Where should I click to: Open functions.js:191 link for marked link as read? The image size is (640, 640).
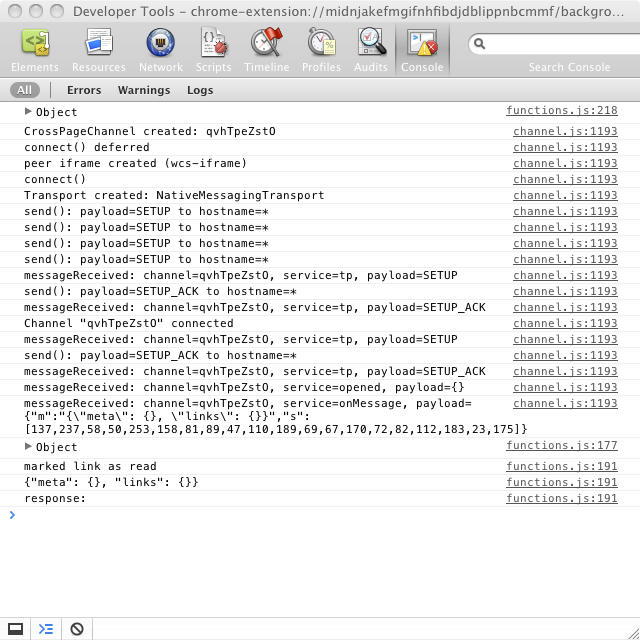[x=562, y=466]
